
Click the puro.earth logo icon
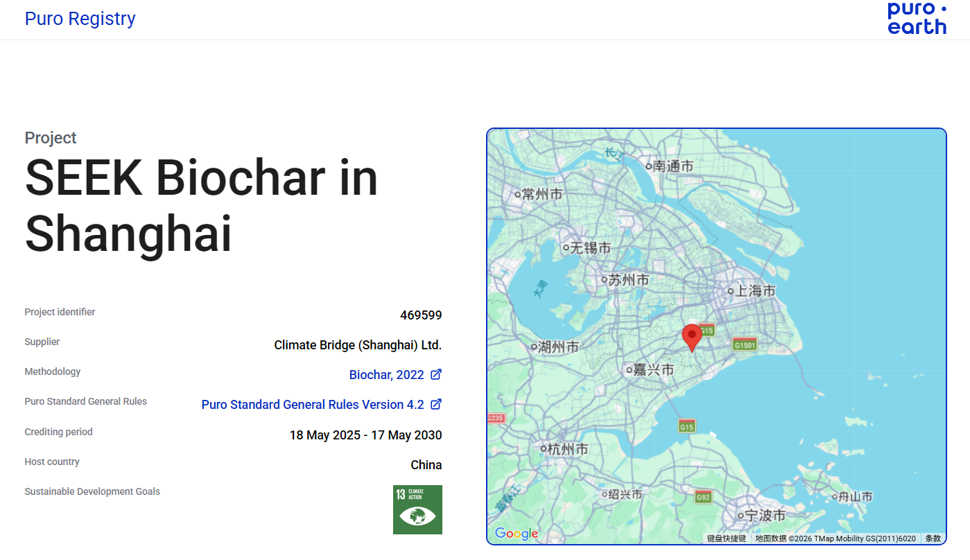917,19
